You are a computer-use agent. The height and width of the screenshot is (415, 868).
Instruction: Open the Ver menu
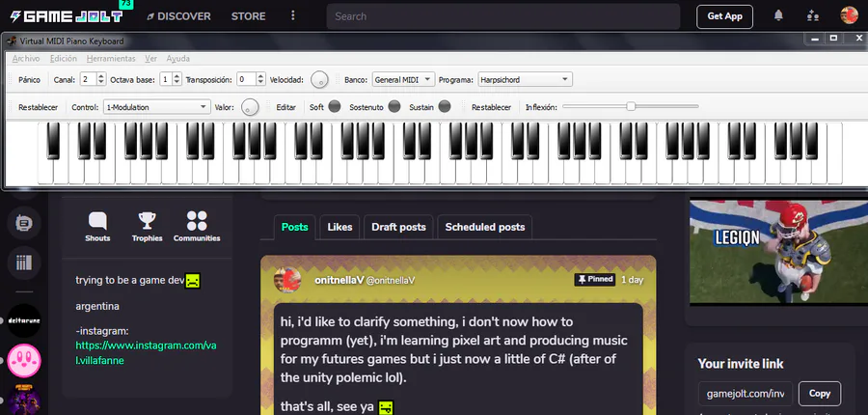coord(151,58)
